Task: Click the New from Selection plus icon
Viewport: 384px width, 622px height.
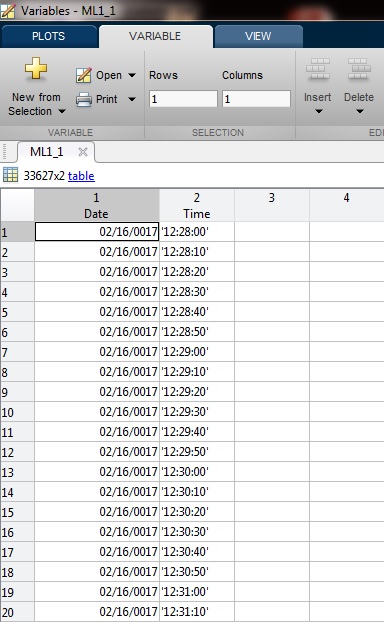Action: [x=36, y=68]
